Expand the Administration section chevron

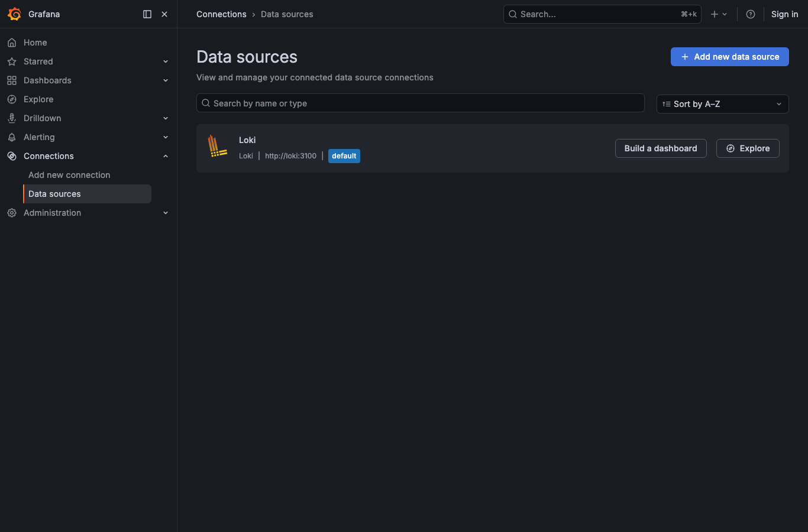[x=166, y=213]
